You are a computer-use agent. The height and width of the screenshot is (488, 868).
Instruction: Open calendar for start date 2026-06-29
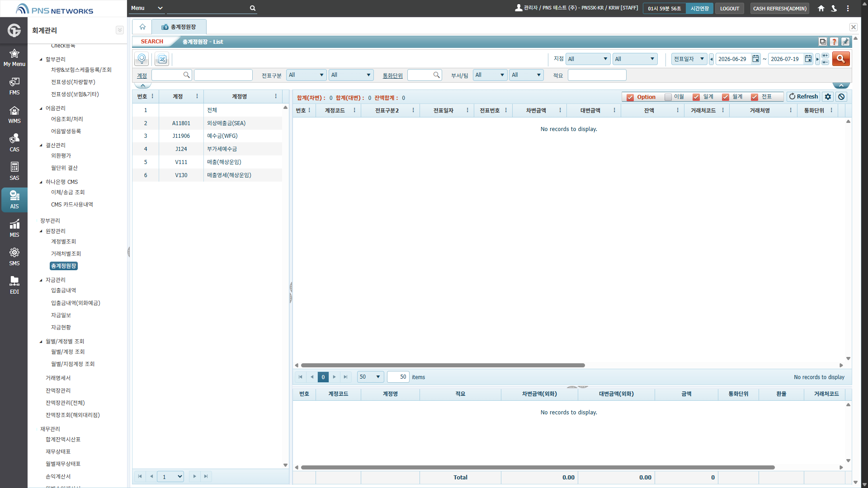pyautogui.click(x=755, y=59)
